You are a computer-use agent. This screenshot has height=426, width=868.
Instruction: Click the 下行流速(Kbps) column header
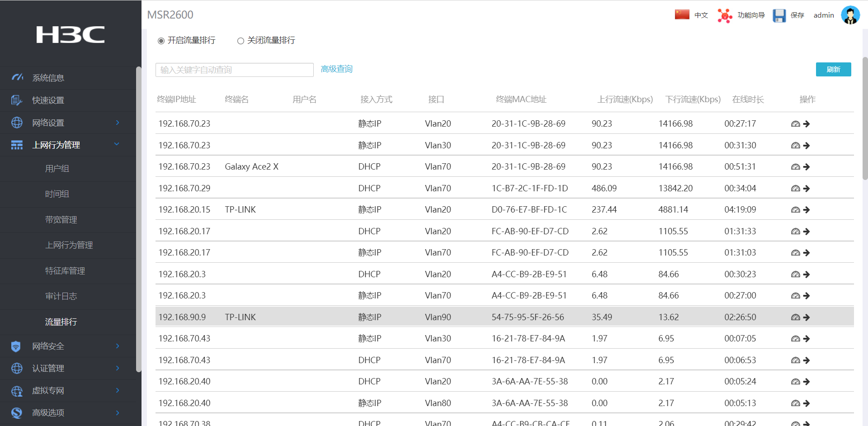(693, 99)
